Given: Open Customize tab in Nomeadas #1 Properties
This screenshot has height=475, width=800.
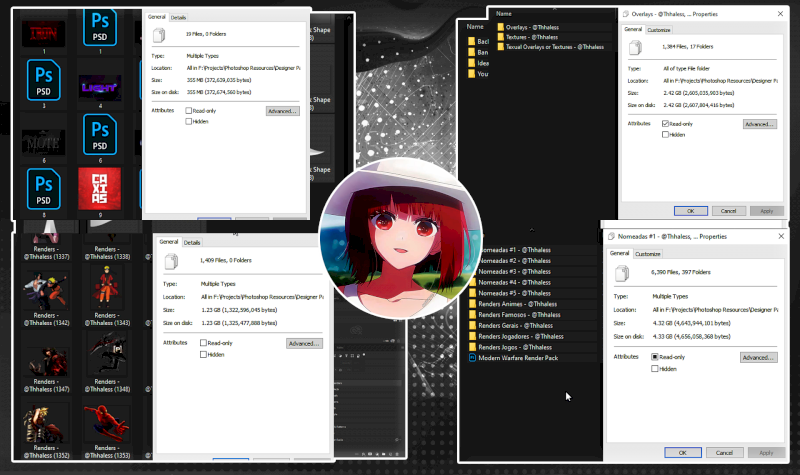Looking at the screenshot, I should [x=648, y=254].
